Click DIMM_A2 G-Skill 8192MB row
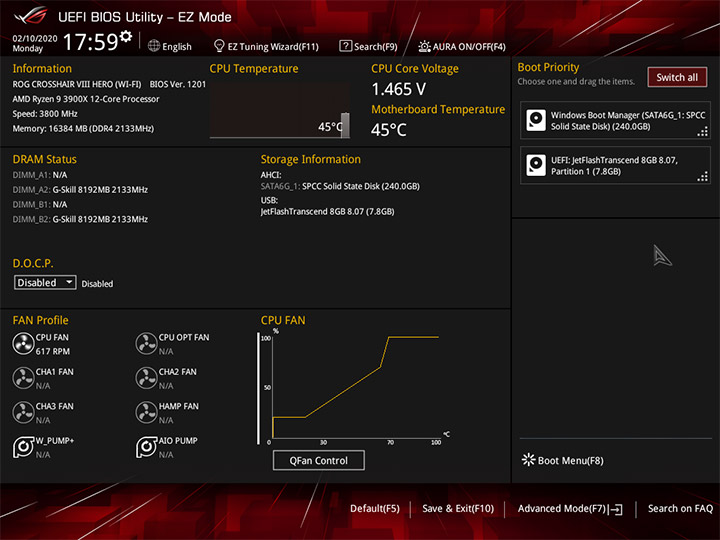720x540 pixels. 80,190
